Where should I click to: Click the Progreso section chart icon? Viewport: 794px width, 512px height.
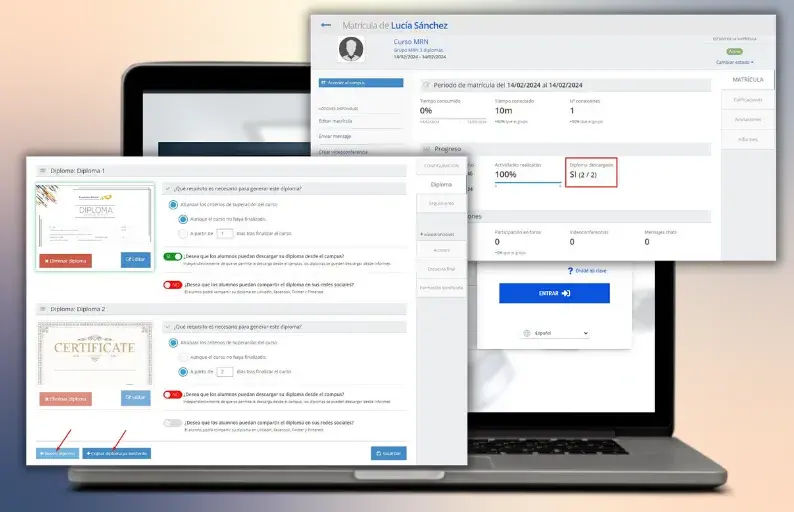point(426,149)
